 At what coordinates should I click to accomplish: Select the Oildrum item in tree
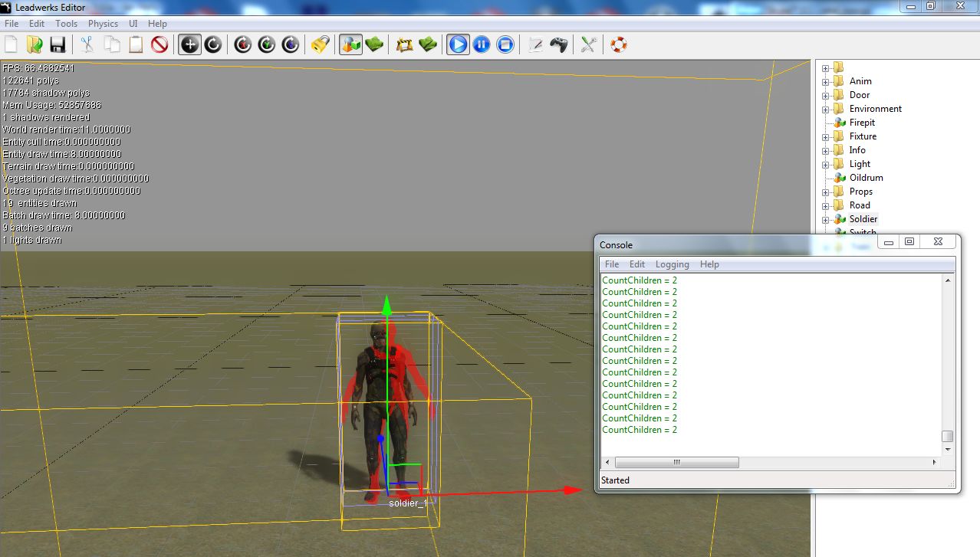tap(866, 178)
